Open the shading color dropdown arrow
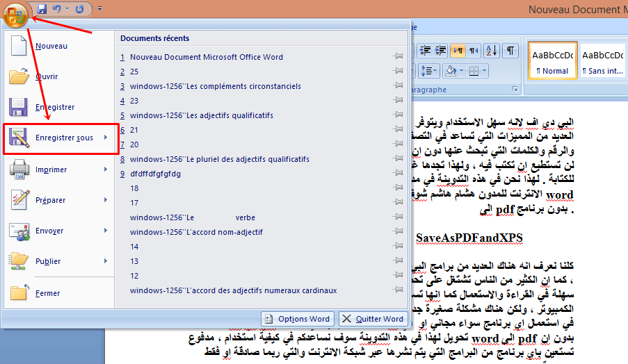 point(461,71)
